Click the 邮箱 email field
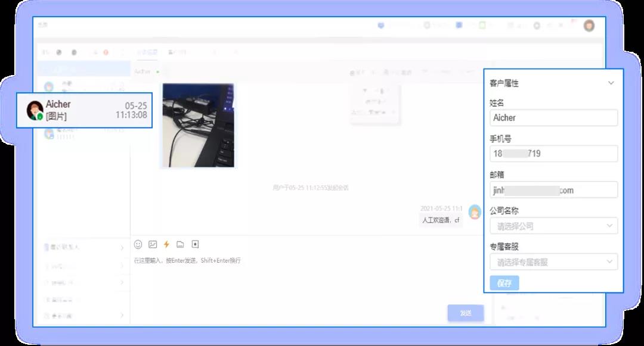 pos(553,190)
